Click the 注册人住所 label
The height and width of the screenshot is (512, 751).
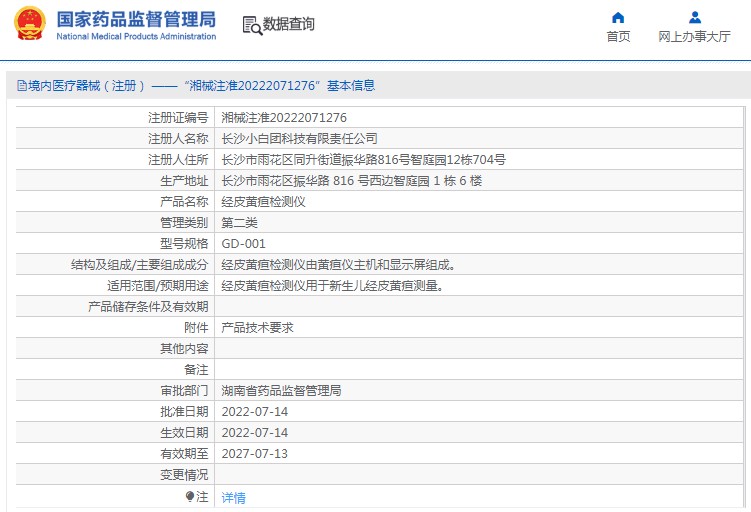[x=178, y=160]
